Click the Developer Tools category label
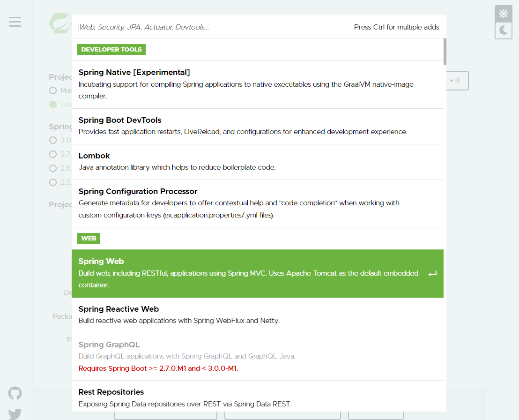This screenshot has width=519, height=420. click(x=111, y=49)
